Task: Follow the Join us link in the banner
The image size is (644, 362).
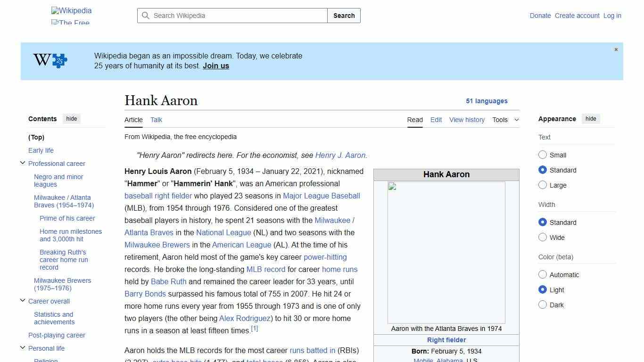Action: click(215, 66)
